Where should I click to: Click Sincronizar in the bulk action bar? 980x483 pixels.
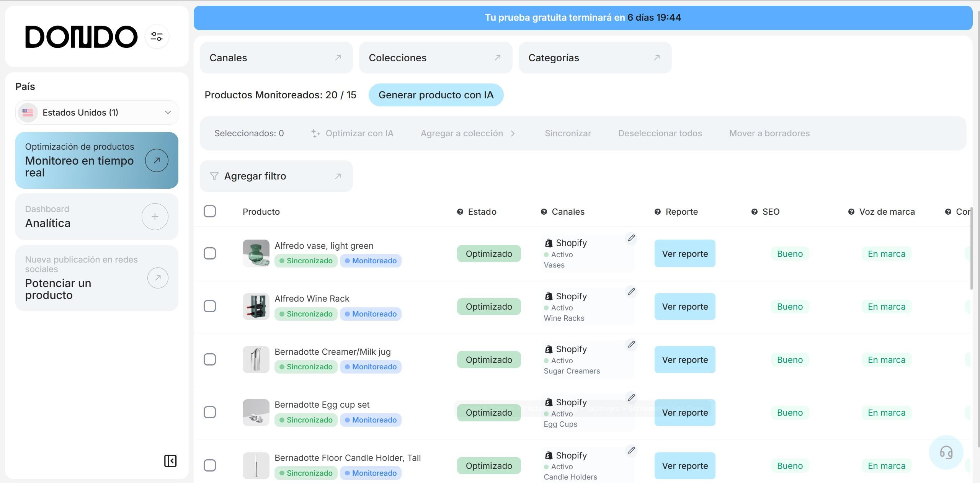pyautogui.click(x=568, y=133)
